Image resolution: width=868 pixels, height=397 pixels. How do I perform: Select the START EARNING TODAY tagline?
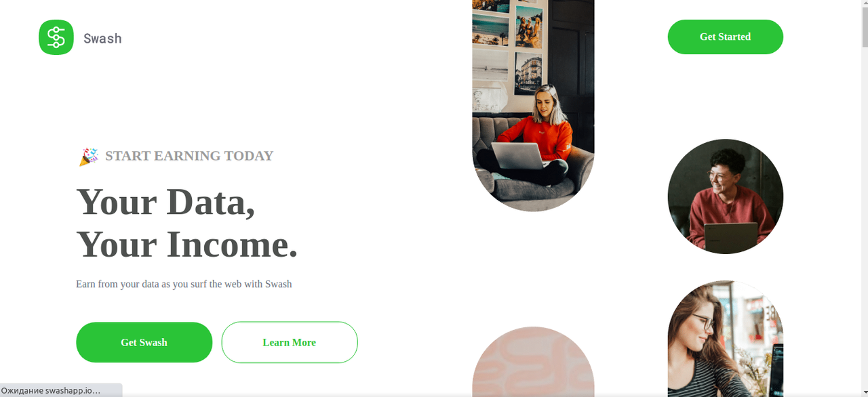pyautogui.click(x=189, y=156)
